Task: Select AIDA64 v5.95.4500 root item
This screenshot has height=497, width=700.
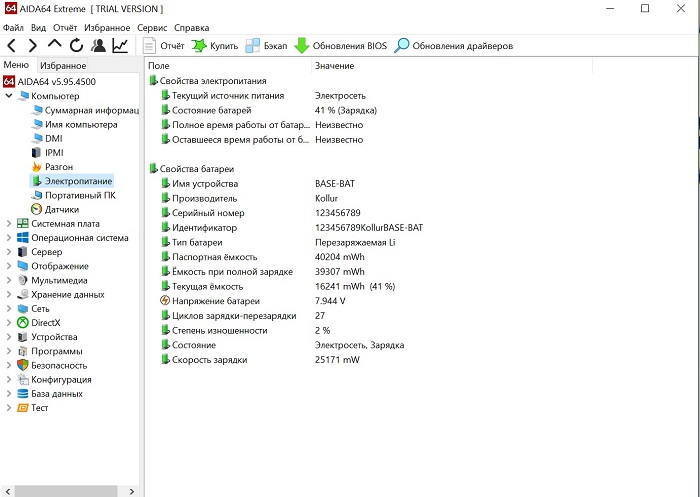Action: pyautogui.click(x=50, y=82)
